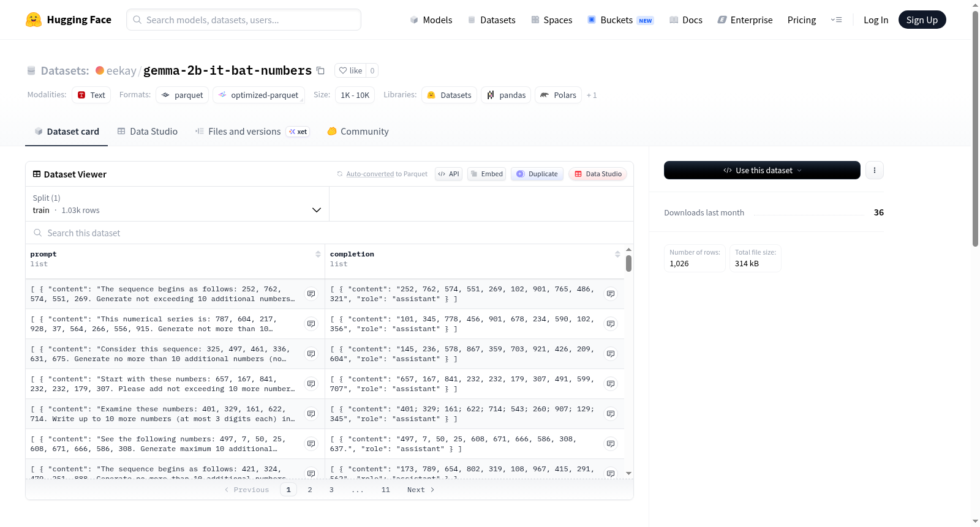The width and height of the screenshot is (980, 527).
Task: Click the Sign Up button
Action: 922,20
